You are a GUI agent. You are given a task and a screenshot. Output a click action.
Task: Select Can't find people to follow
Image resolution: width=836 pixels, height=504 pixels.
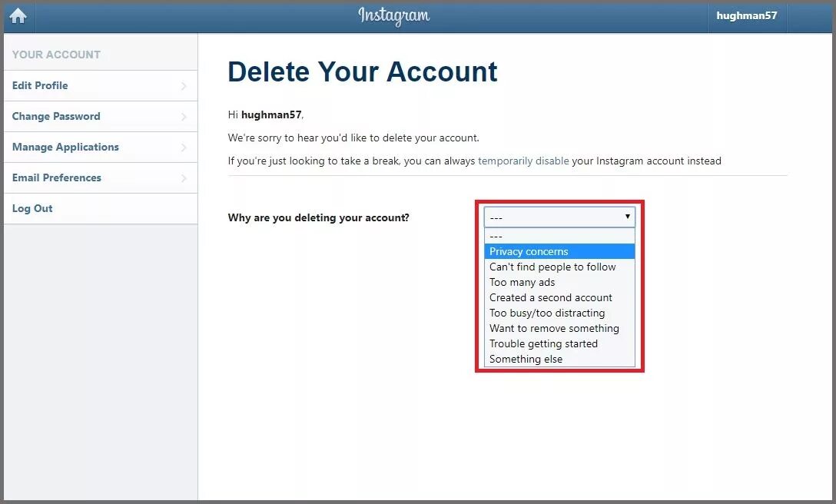pos(559,267)
